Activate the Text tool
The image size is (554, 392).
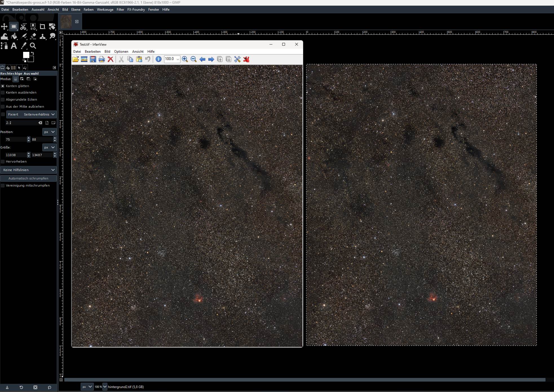[14, 46]
